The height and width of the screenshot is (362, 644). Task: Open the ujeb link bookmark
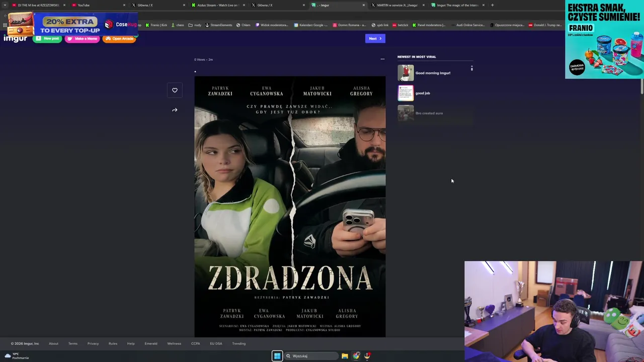(380, 25)
